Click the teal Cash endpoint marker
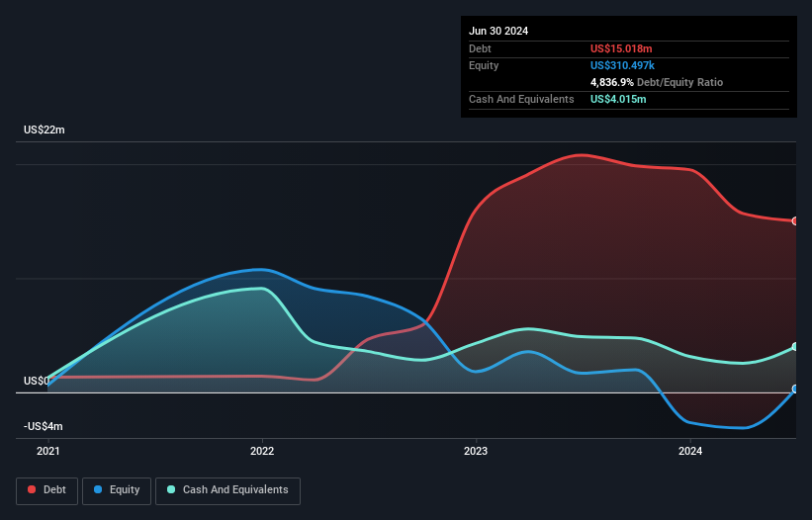 click(x=795, y=347)
